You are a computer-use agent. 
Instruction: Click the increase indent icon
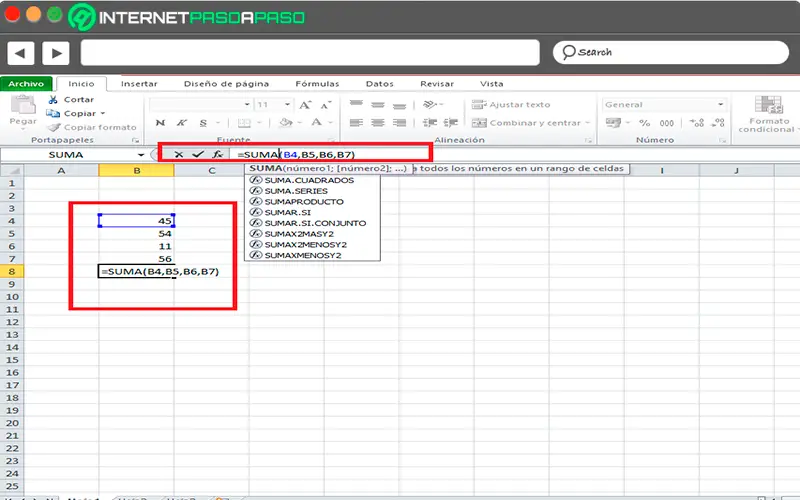tap(451, 122)
